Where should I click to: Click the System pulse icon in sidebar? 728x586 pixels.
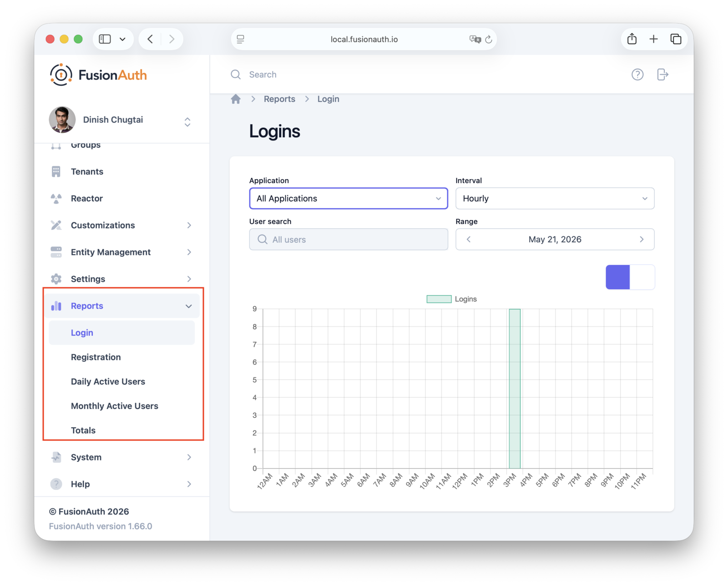click(x=56, y=457)
